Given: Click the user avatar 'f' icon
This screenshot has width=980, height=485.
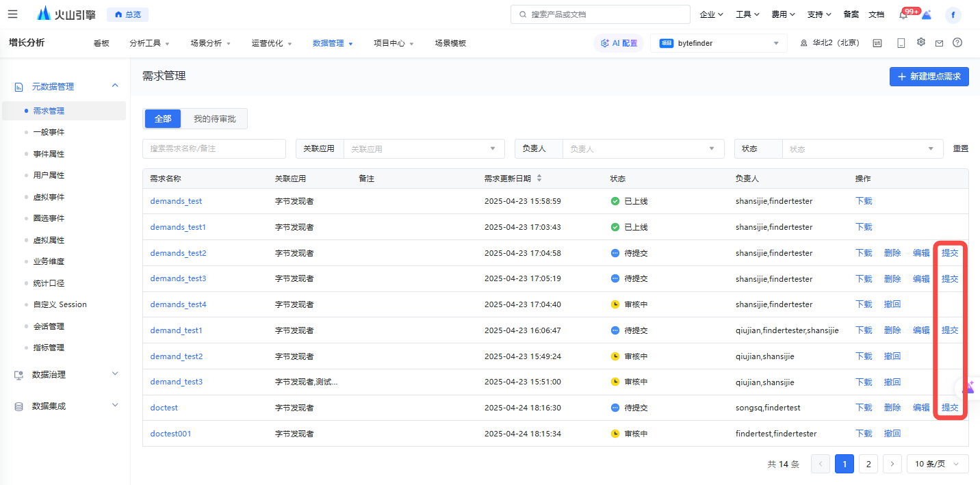Looking at the screenshot, I should 953,15.
